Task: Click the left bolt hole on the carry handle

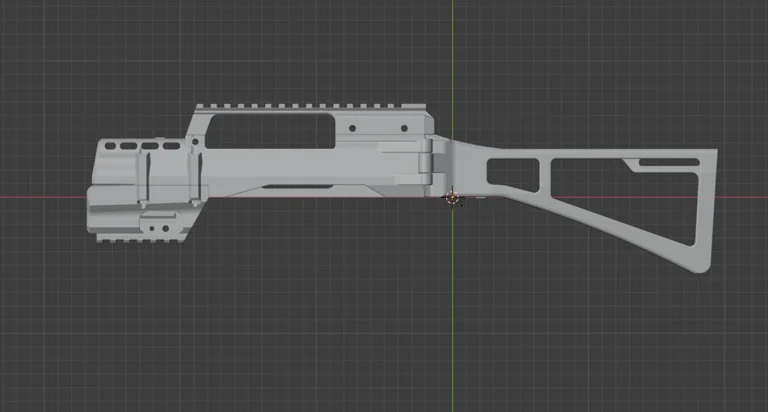Action: pos(351,128)
